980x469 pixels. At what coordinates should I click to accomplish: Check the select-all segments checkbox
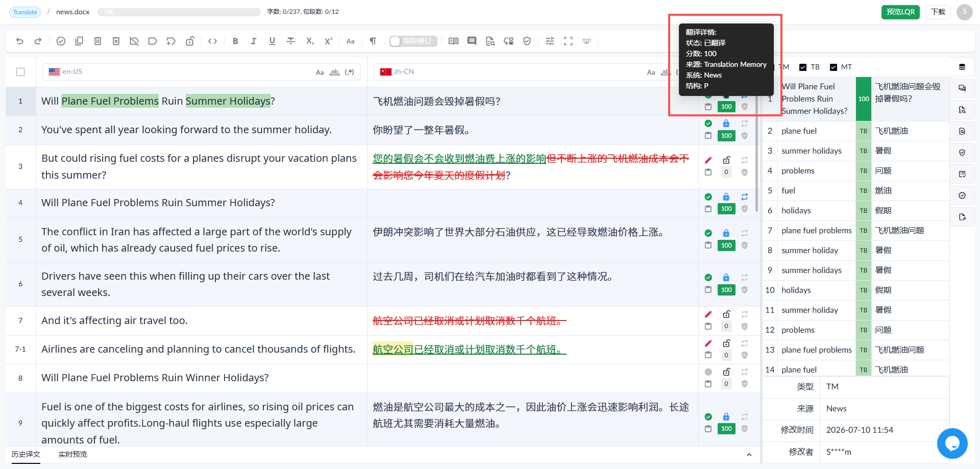tap(20, 72)
